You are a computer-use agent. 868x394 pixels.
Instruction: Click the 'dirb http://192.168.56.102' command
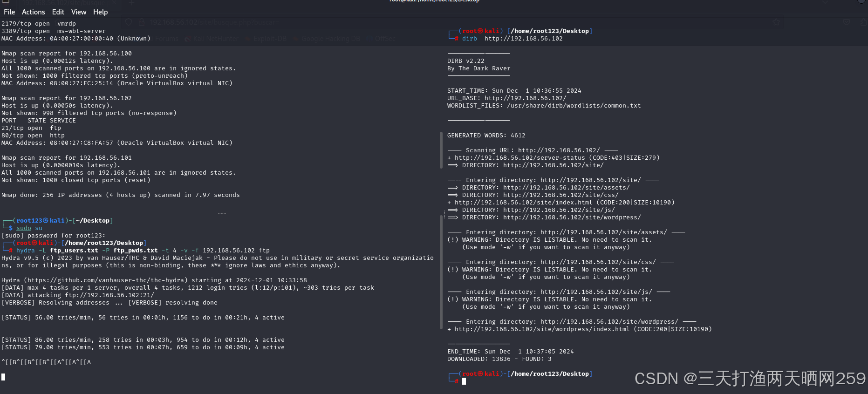point(513,39)
